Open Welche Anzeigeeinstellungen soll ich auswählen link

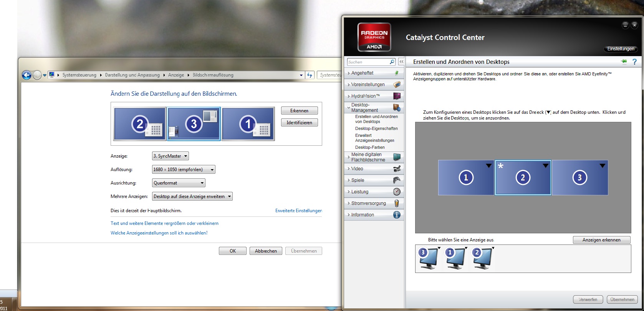pyautogui.click(x=159, y=233)
